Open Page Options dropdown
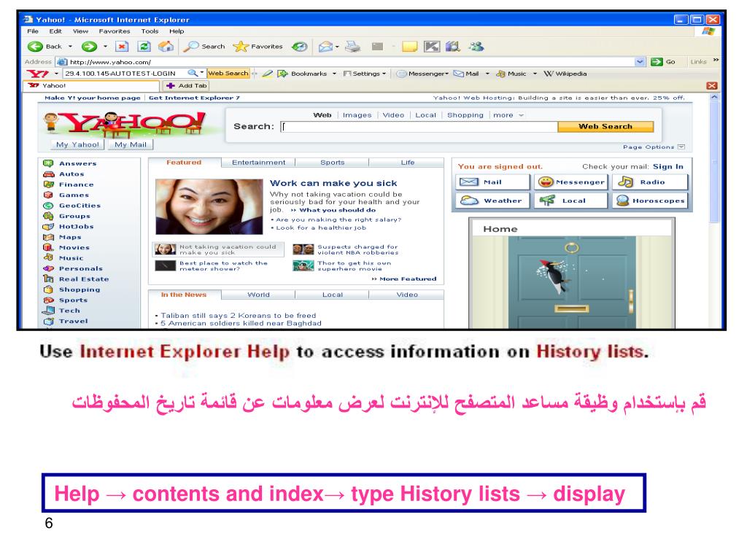This screenshot has width=747, height=560. [654, 147]
